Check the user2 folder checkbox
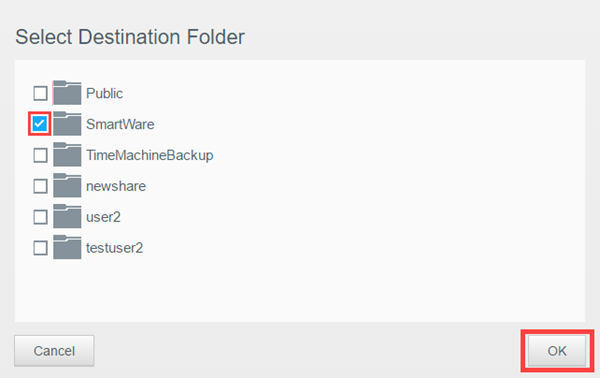The height and width of the screenshot is (378, 600). click(40, 217)
